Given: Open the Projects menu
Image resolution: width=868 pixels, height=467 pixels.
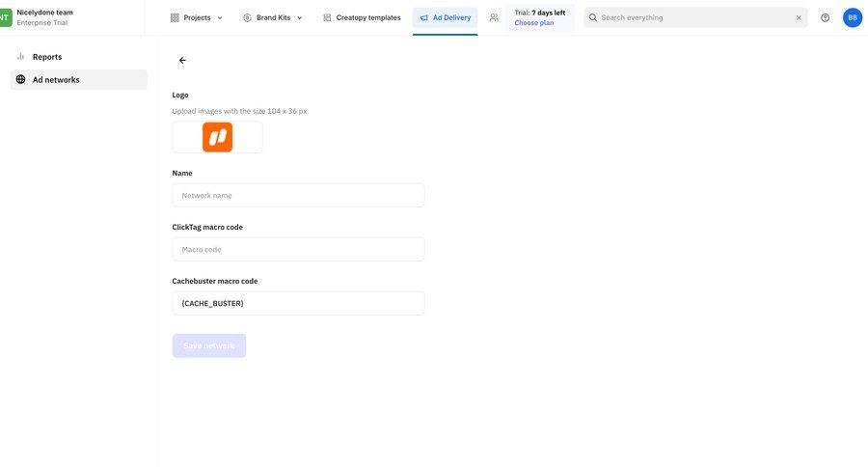Looking at the screenshot, I should click(x=197, y=17).
